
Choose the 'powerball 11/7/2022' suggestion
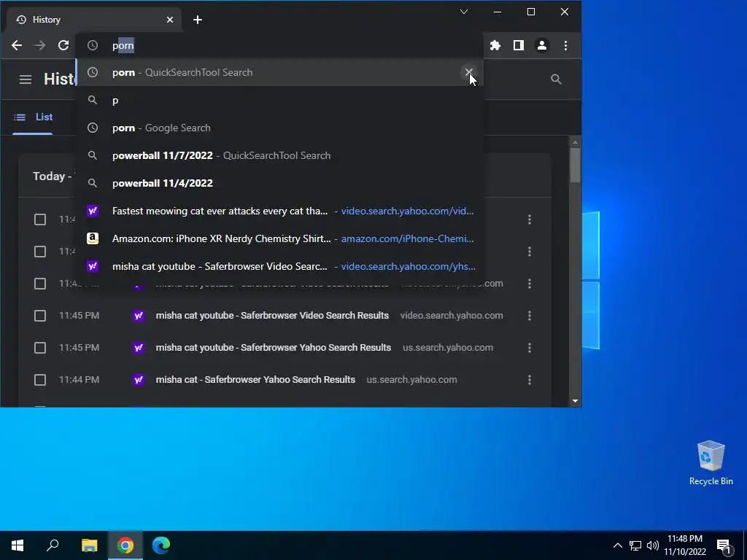[x=279, y=155]
